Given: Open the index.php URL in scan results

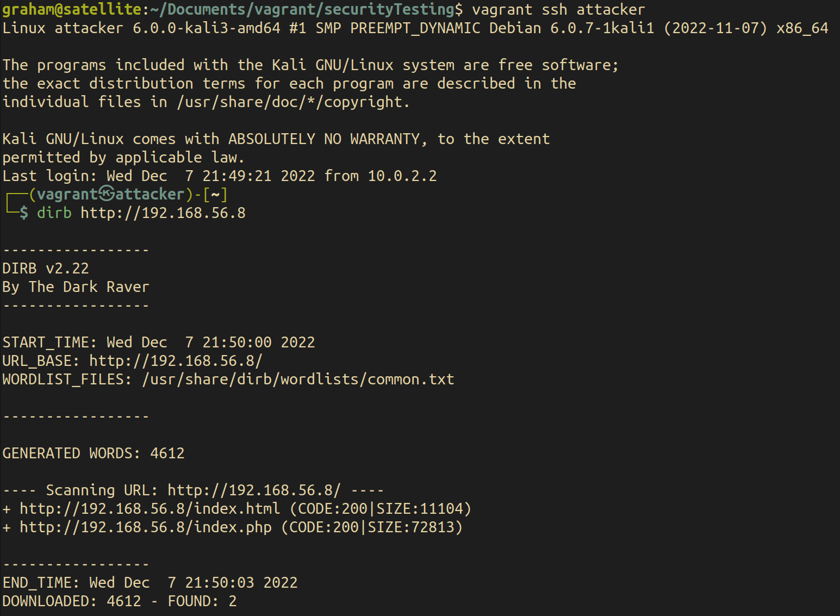Looking at the screenshot, I should [x=146, y=527].
